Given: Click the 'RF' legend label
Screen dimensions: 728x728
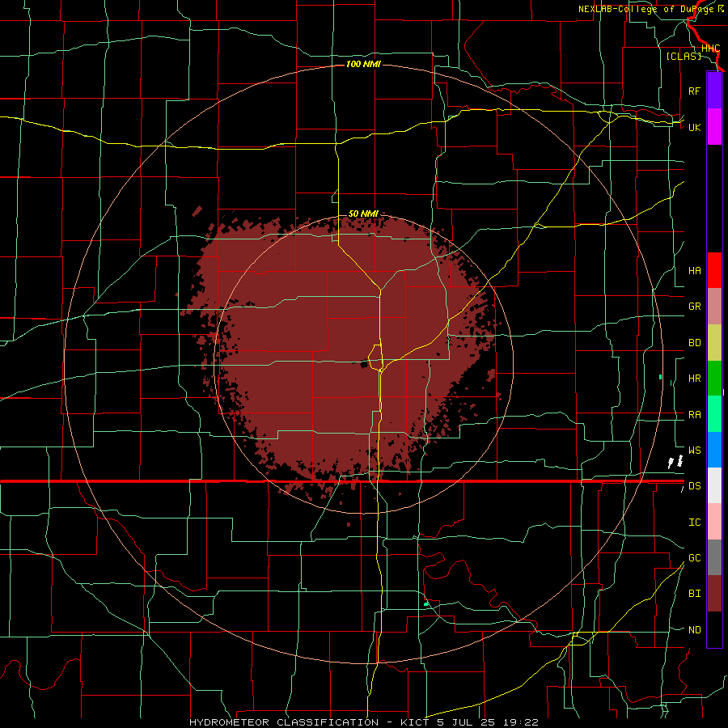Looking at the screenshot, I should pyautogui.click(x=694, y=91).
